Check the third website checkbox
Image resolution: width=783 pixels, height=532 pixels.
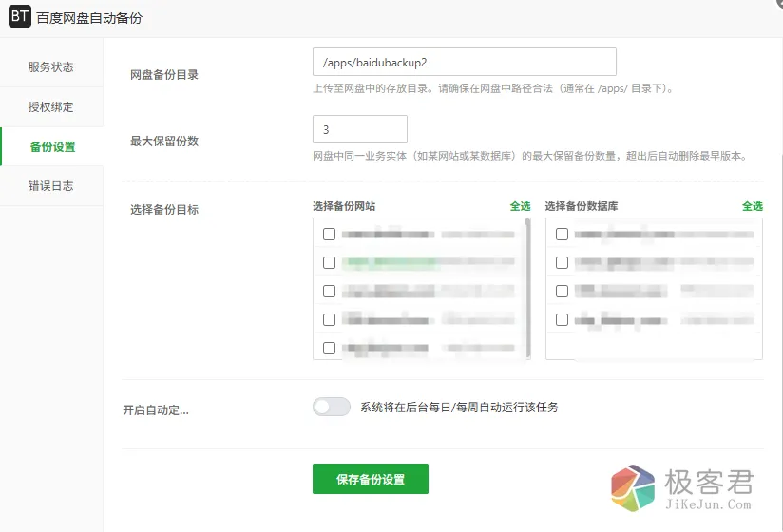[x=329, y=291]
